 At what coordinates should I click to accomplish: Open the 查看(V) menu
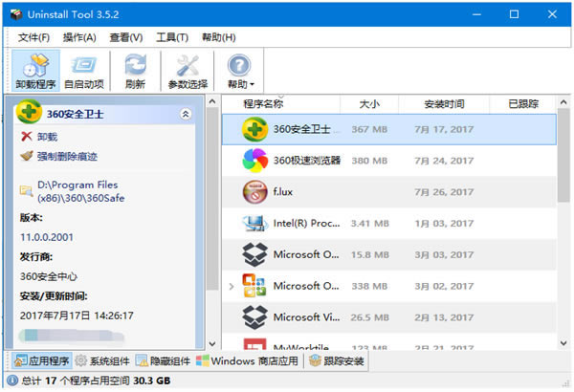tap(126, 37)
